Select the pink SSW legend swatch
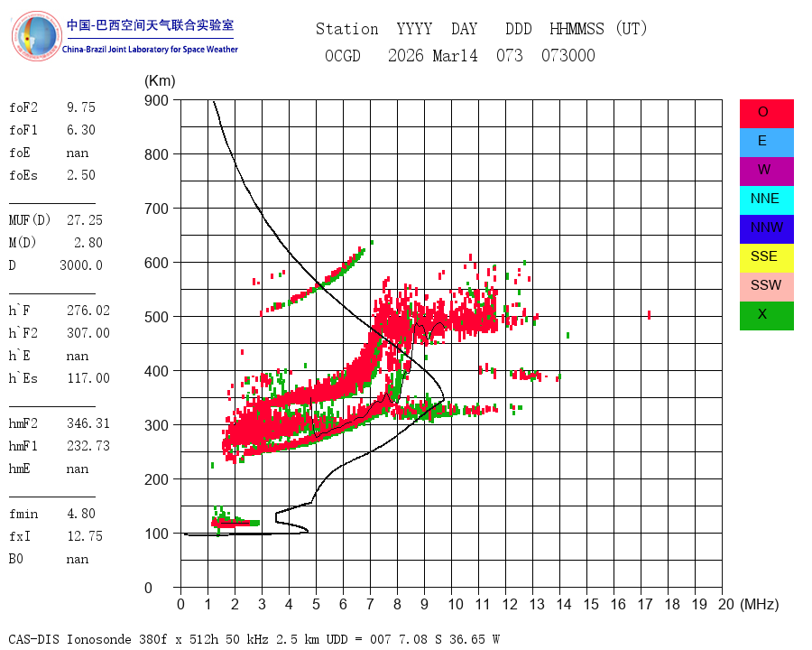The height and width of the screenshot is (650, 812). pyautogui.click(x=766, y=287)
